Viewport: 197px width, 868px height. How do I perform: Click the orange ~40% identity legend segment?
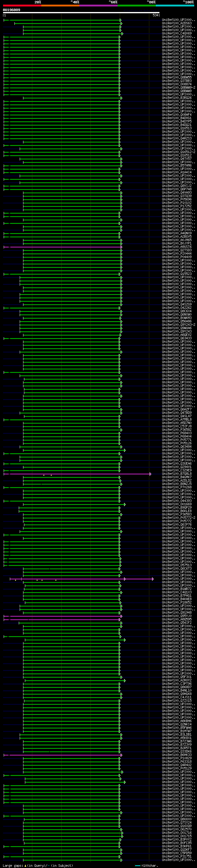pos(60,6)
